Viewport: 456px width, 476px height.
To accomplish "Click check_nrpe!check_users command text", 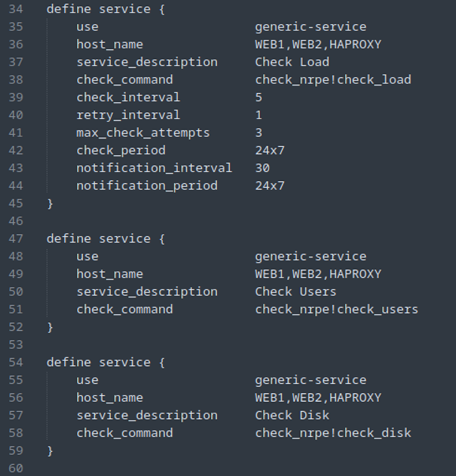I will pos(336,309).
